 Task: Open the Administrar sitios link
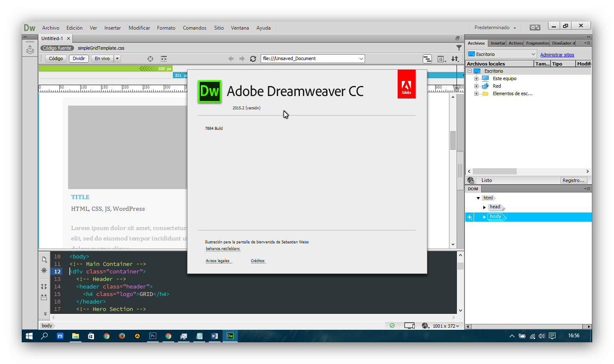(x=557, y=55)
